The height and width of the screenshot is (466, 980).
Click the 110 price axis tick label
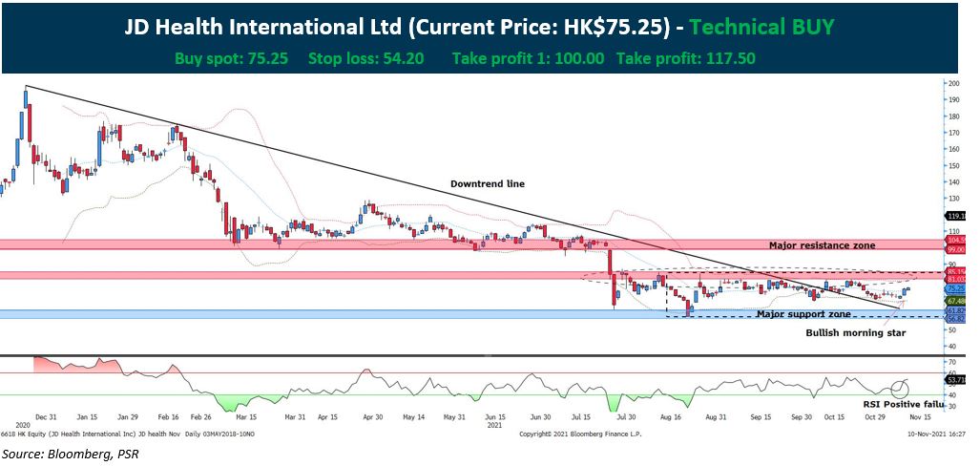click(x=953, y=232)
